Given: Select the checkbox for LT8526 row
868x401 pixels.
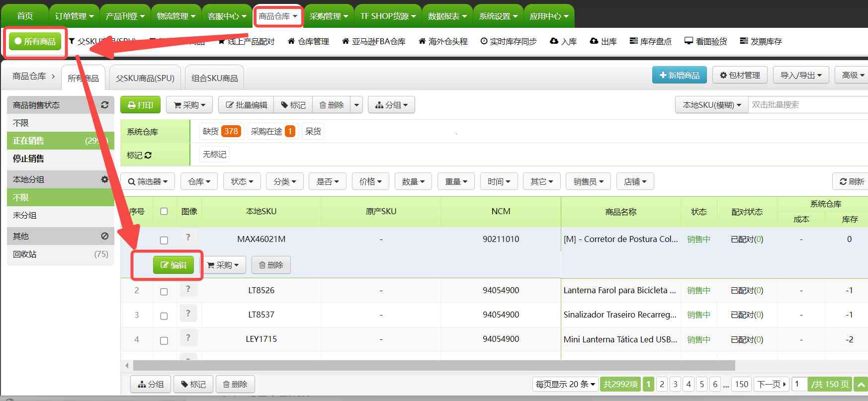Looking at the screenshot, I should click(164, 292).
